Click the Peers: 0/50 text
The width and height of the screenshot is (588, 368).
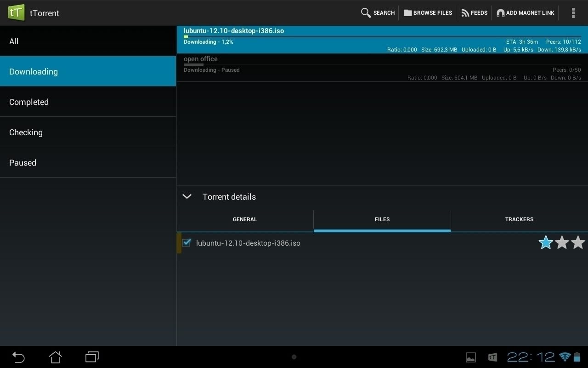pos(567,70)
